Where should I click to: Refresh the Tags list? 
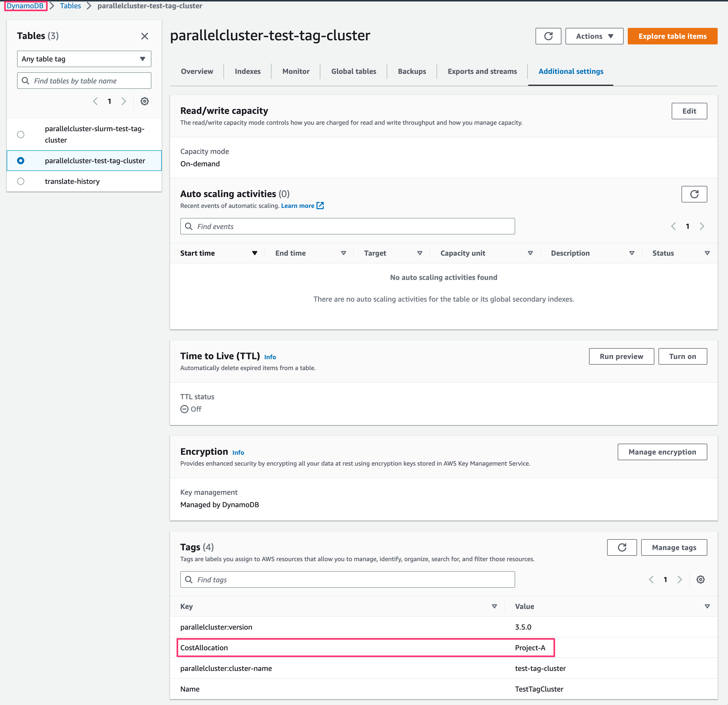[x=622, y=547]
